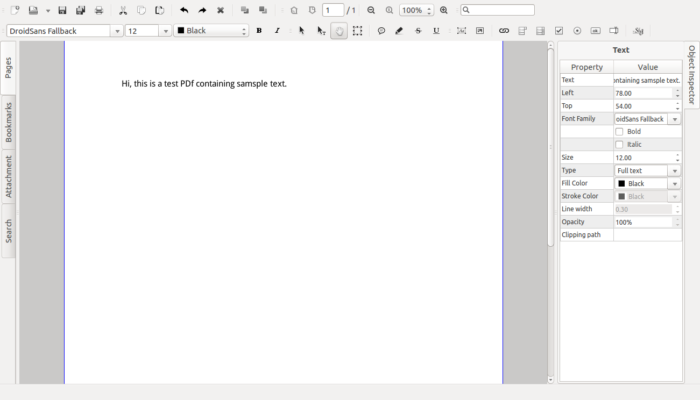This screenshot has height=400, width=700.
Task: Click the Copy icon
Action: (141, 10)
